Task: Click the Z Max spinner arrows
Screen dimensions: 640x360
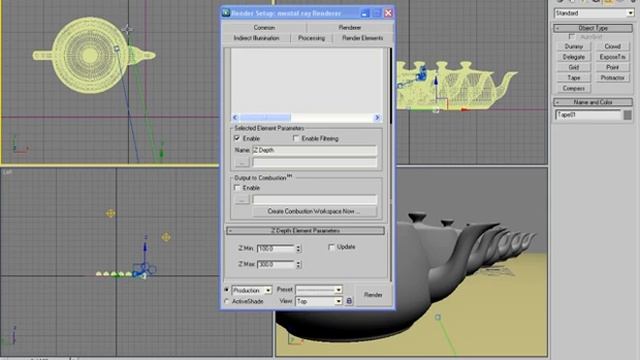Action: pos(298,264)
